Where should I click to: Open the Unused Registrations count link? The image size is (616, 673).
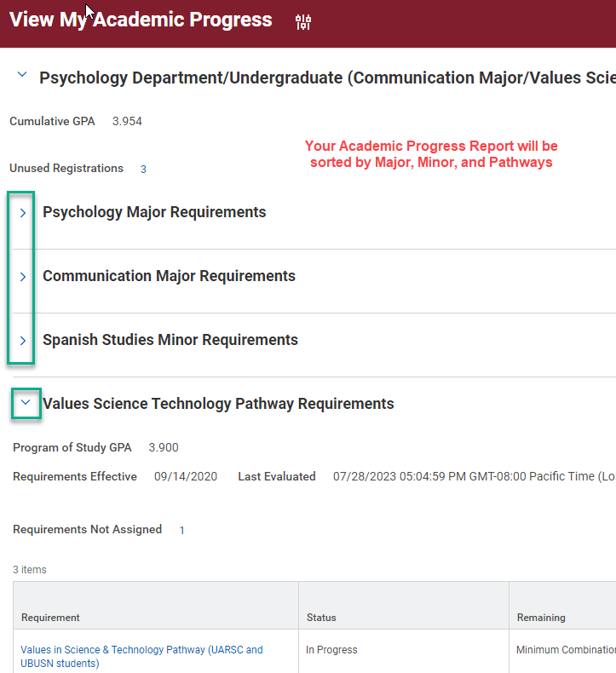(x=143, y=170)
